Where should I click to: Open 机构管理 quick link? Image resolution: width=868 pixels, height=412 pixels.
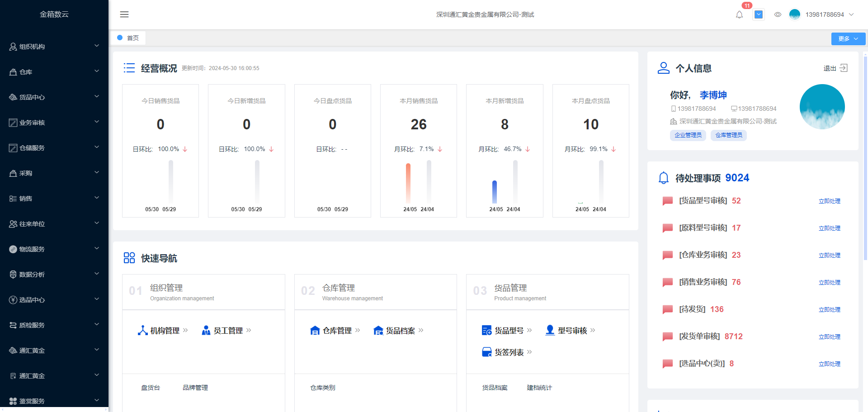pyautogui.click(x=163, y=331)
